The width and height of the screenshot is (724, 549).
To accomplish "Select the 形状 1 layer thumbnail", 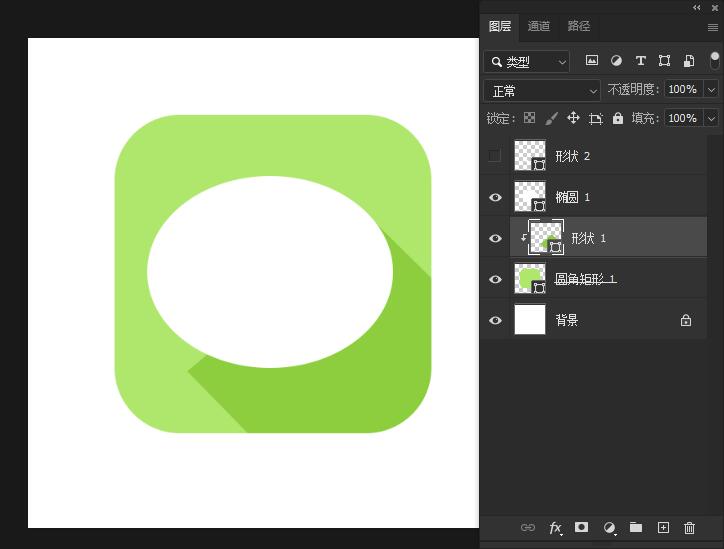I will pyautogui.click(x=546, y=237).
